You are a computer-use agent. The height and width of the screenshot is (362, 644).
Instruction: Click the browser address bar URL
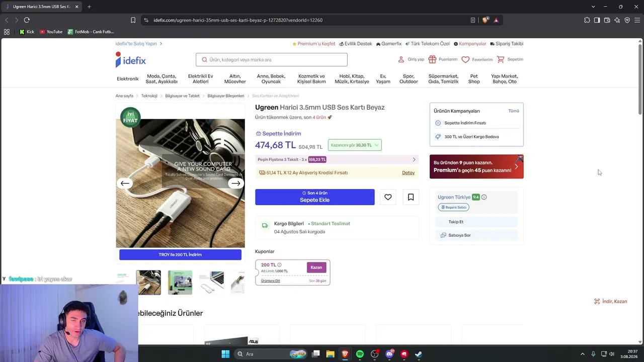(x=238, y=20)
